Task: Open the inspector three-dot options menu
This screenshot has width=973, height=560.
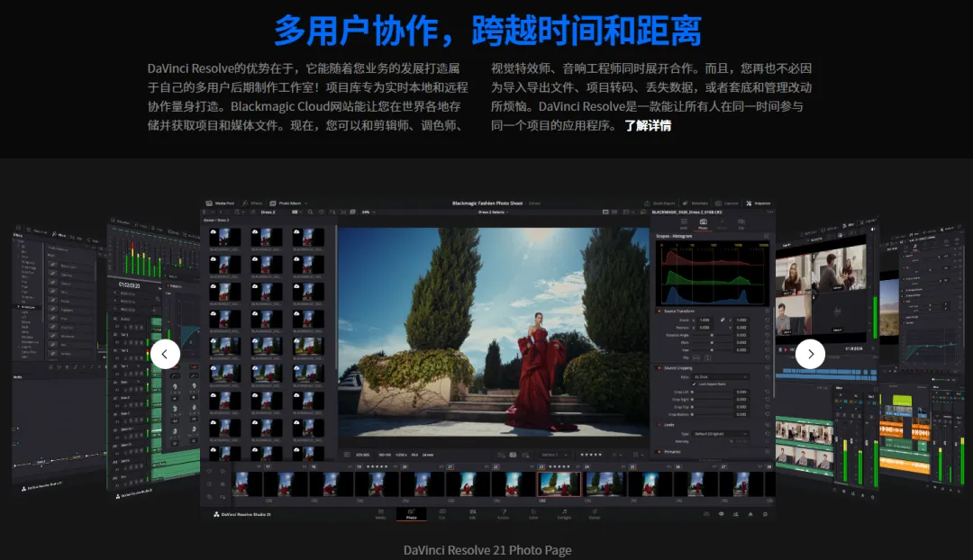Action: click(x=769, y=212)
